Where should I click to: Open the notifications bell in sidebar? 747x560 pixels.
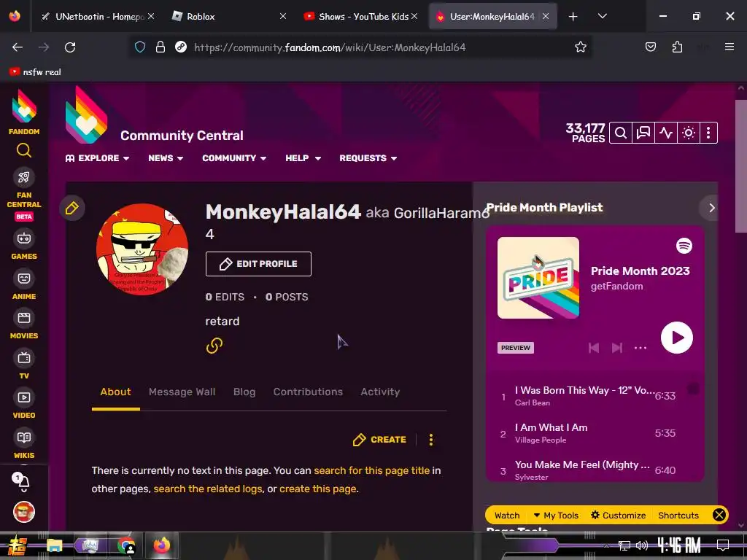(23, 483)
